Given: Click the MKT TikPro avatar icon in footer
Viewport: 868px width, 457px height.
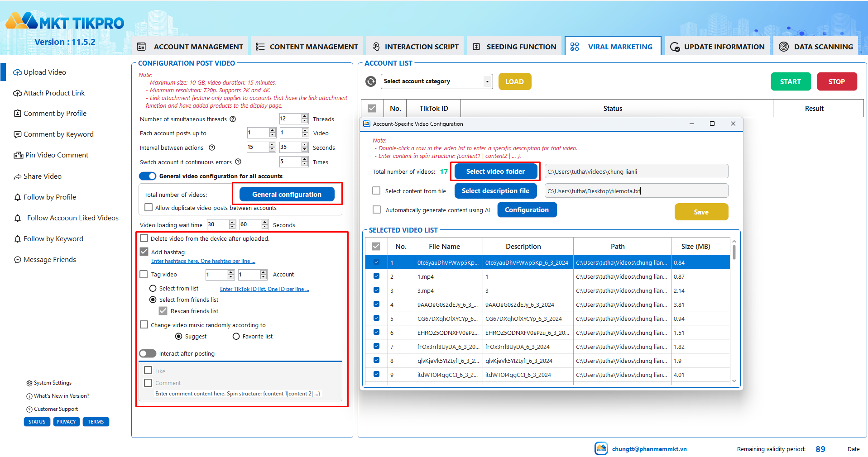Looking at the screenshot, I should (x=601, y=448).
